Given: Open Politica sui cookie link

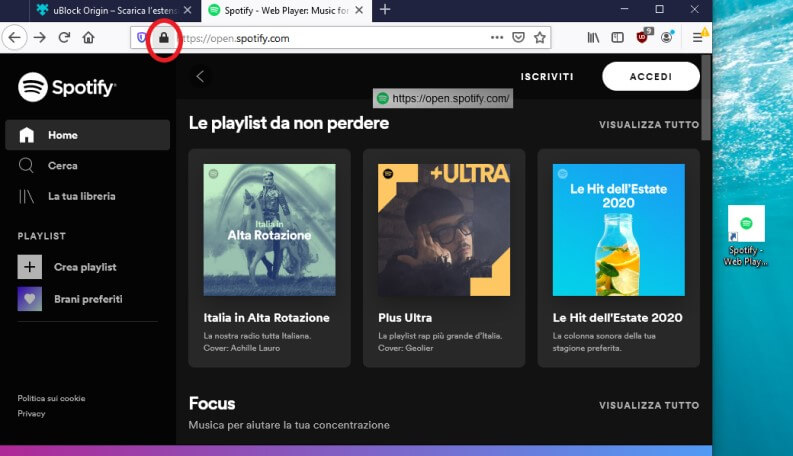Looking at the screenshot, I should pos(51,398).
